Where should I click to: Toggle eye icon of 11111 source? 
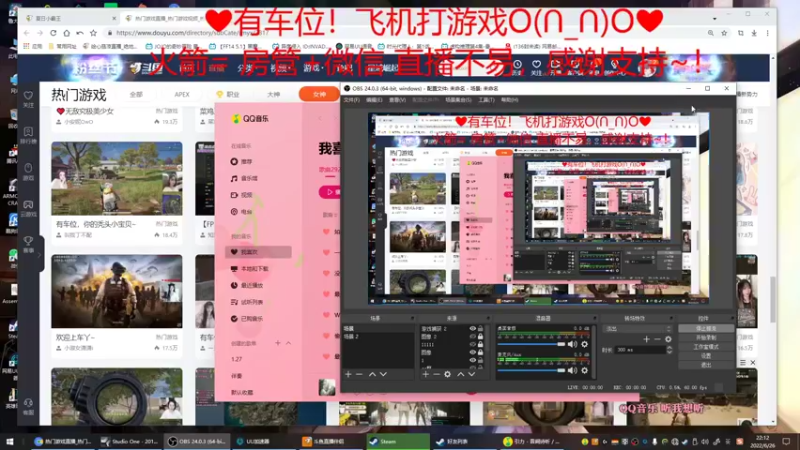(472, 345)
